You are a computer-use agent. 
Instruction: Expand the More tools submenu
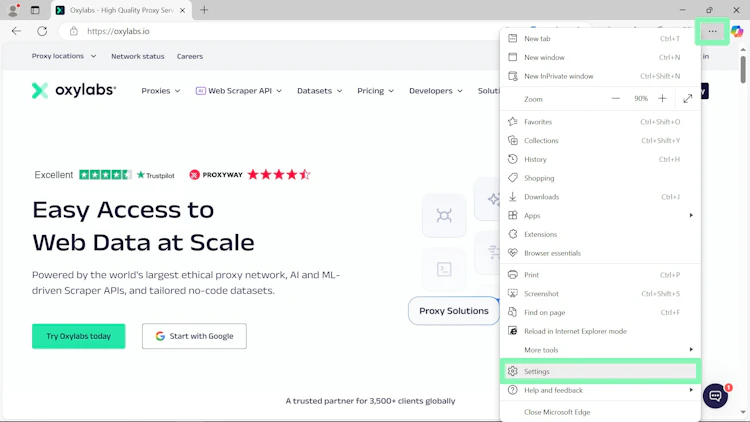[600, 350]
